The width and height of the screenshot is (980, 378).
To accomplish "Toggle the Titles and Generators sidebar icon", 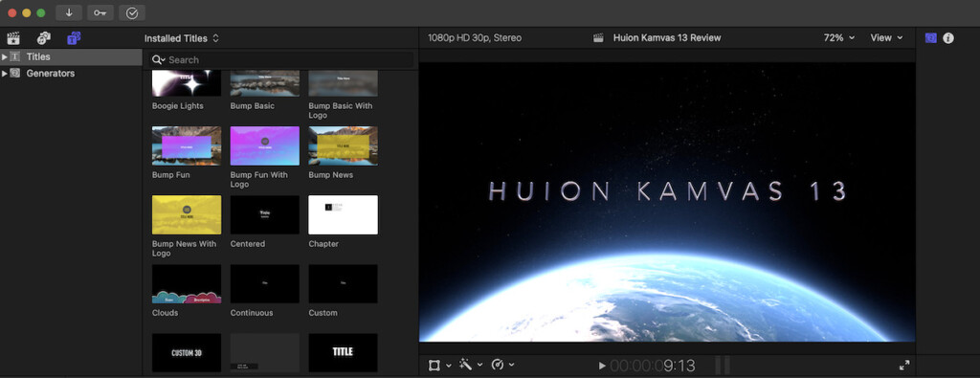I will [x=74, y=38].
